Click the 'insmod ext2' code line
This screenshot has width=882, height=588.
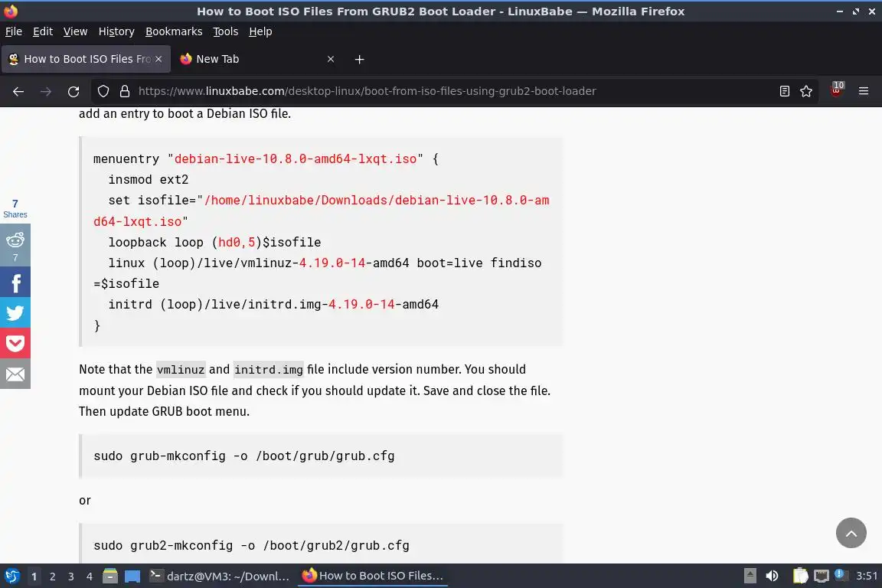[149, 179]
